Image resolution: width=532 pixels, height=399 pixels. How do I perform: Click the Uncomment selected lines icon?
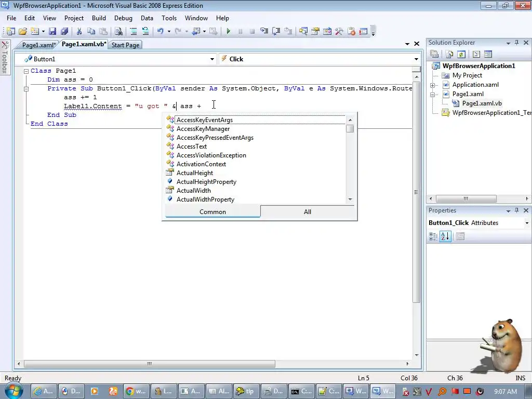[145, 31]
